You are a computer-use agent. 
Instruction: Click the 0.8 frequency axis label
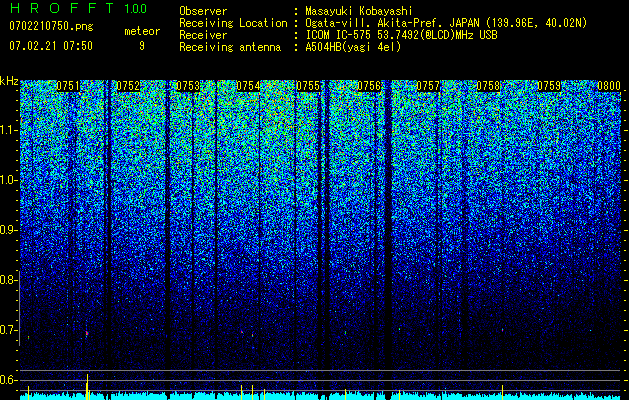8,280
